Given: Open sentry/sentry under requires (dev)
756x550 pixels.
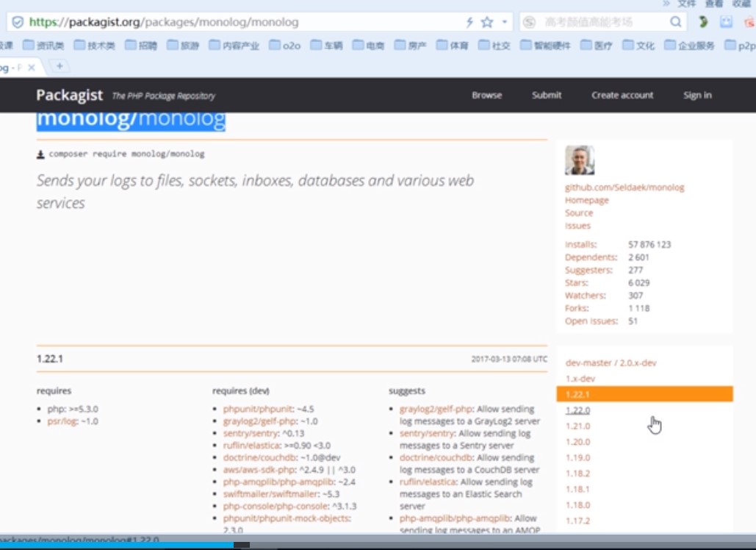Looking at the screenshot, I should tap(251, 433).
